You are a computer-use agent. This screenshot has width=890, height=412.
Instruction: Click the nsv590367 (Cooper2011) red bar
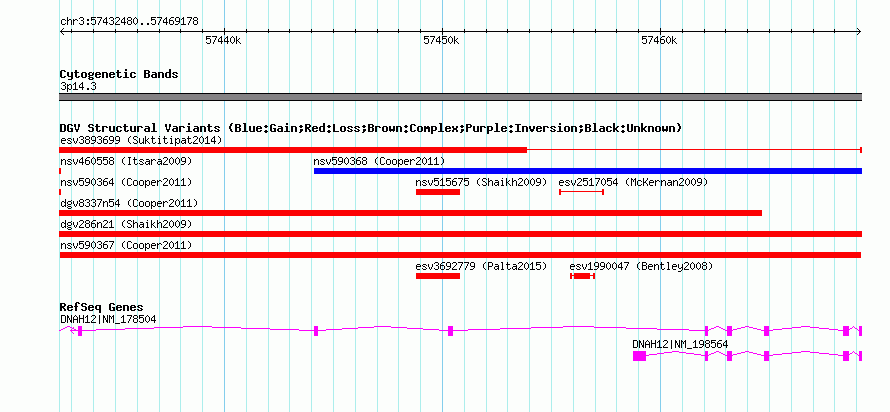click(460, 255)
